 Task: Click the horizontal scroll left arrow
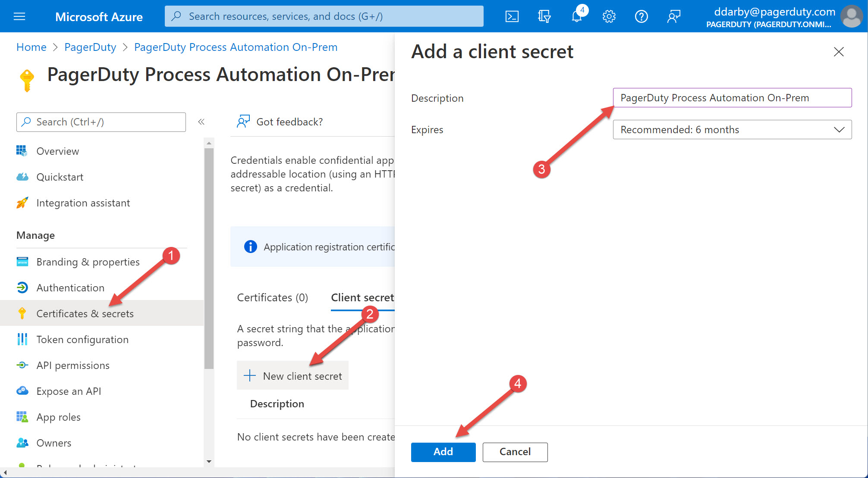pyautogui.click(x=5, y=473)
